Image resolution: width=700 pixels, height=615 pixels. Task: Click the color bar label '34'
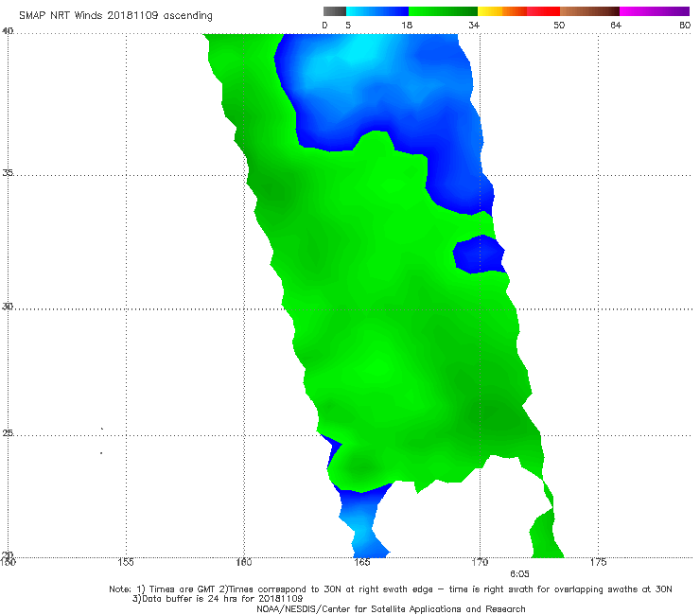(474, 25)
